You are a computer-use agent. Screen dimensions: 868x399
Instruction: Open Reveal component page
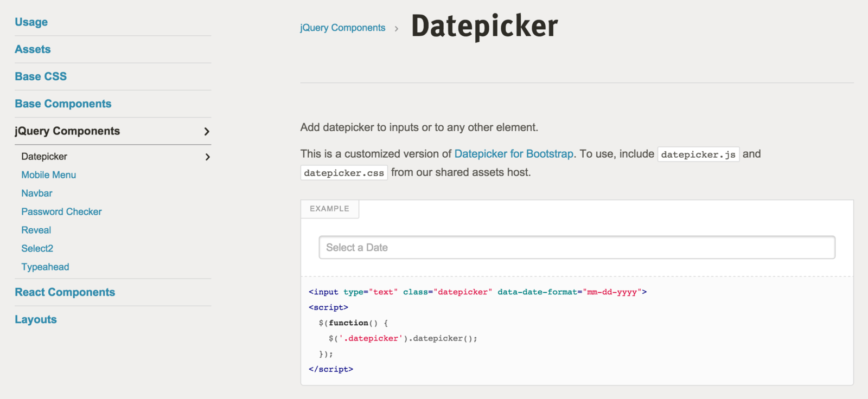pos(36,230)
